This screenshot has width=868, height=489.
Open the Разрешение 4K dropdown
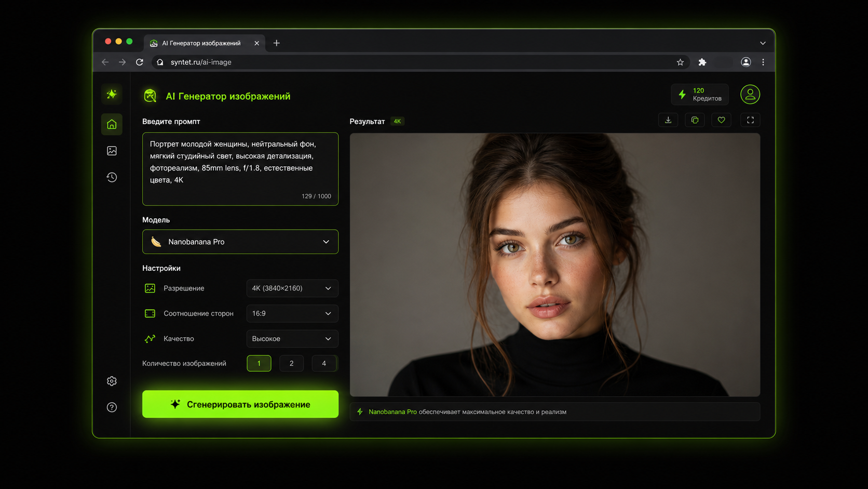pos(292,288)
